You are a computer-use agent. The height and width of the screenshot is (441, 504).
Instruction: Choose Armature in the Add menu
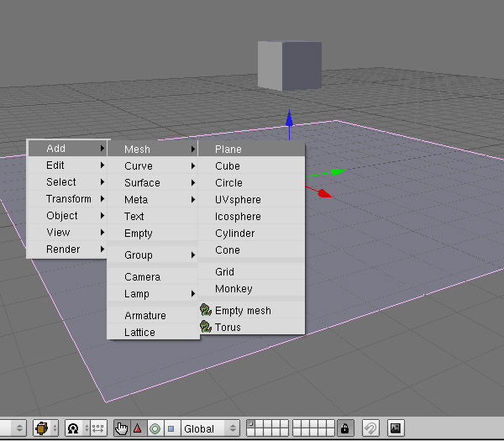tap(152, 315)
